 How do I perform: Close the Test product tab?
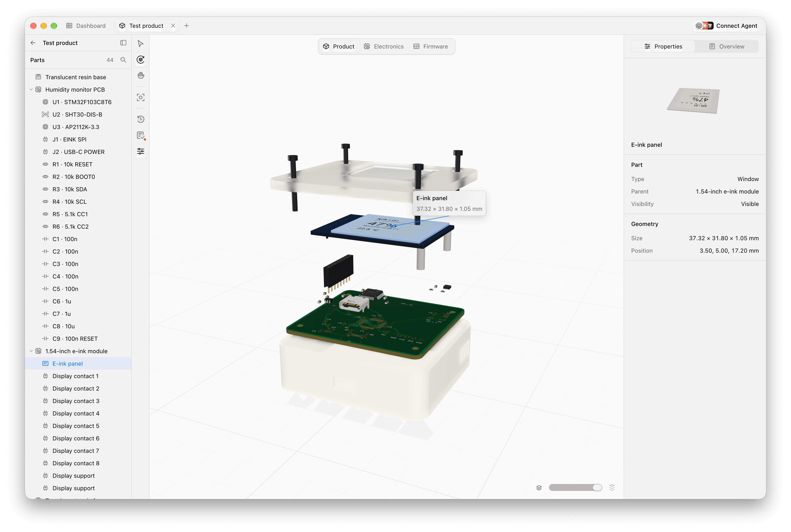coord(173,26)
